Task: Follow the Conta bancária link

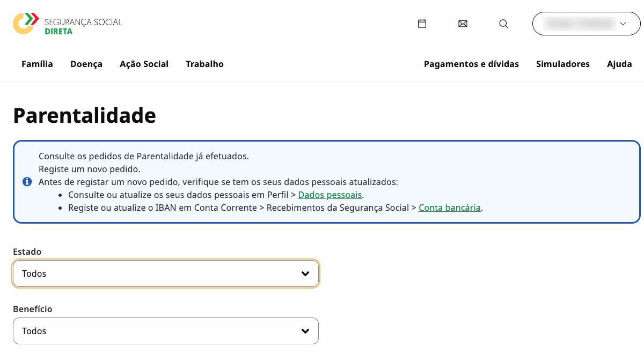Action: (449, 208)
